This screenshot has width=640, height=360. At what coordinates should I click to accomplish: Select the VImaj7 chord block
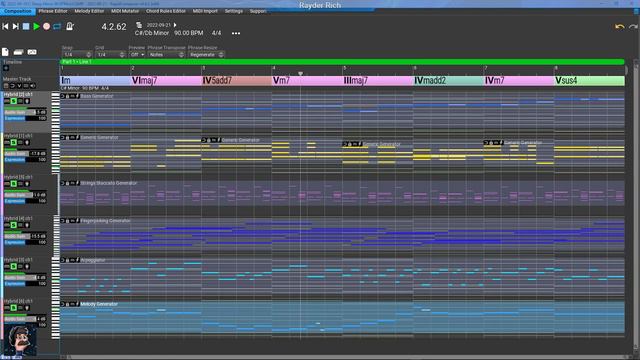(x=166, y=80)
